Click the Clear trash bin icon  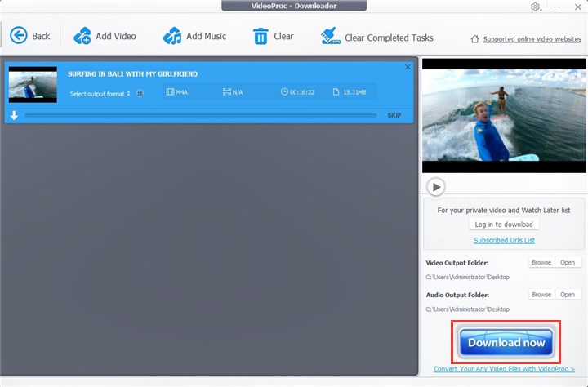coord(261,36)
